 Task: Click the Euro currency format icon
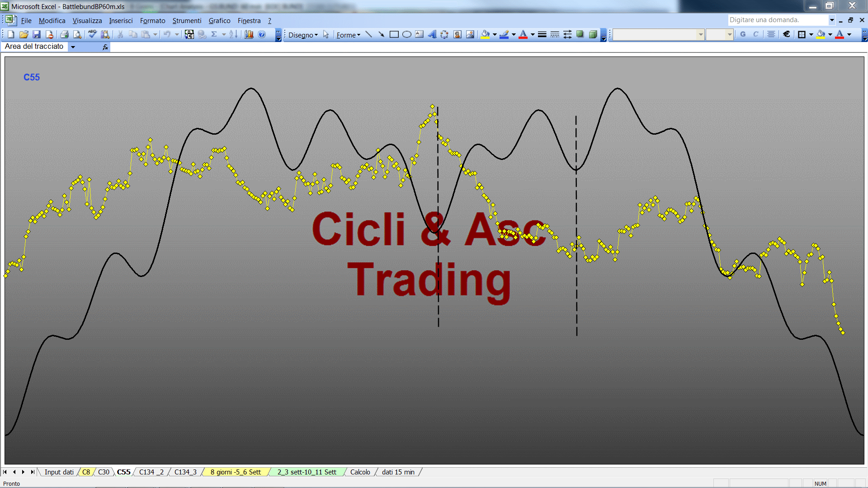pos(787,34)
